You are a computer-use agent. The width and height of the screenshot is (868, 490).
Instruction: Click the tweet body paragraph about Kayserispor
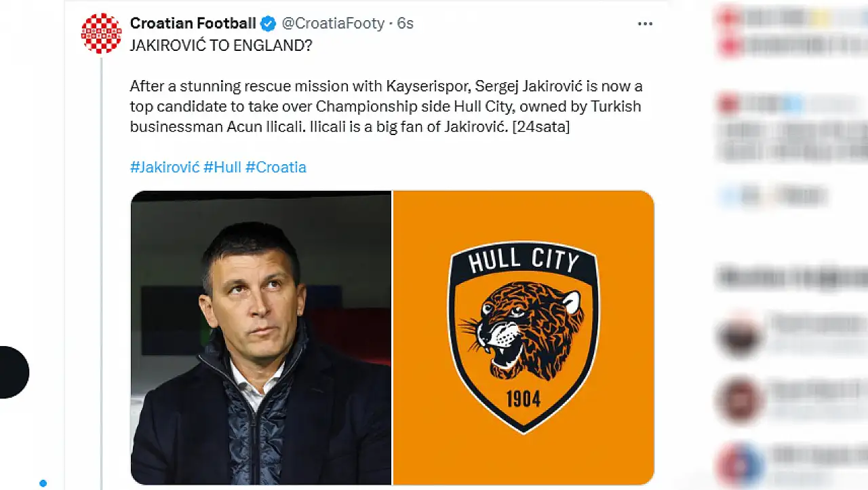click(385, 107)
